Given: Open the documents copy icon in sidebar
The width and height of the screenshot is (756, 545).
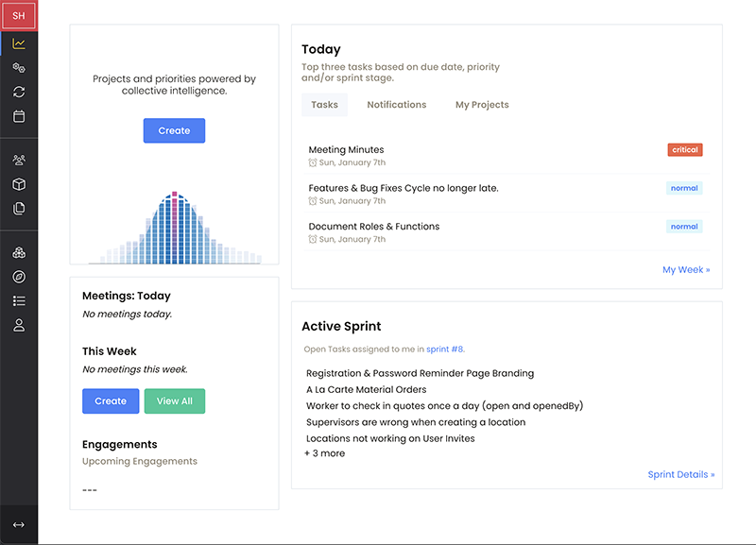Looking at the screenshot, I should (x=19, y=209).
